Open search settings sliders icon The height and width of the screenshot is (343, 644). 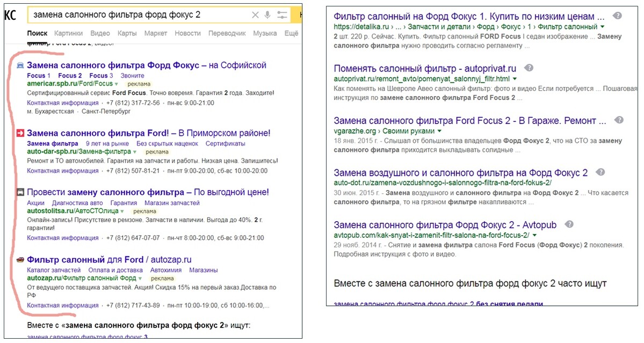pos(282,15)
